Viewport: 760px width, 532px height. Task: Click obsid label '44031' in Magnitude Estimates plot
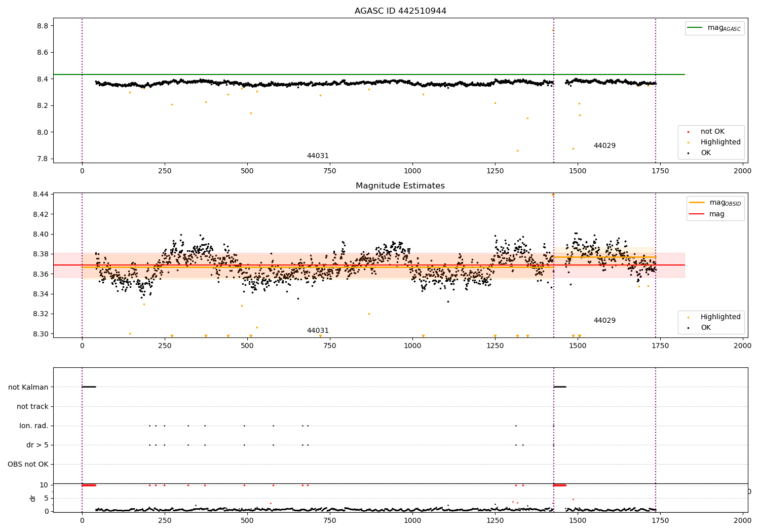point(318,331)
